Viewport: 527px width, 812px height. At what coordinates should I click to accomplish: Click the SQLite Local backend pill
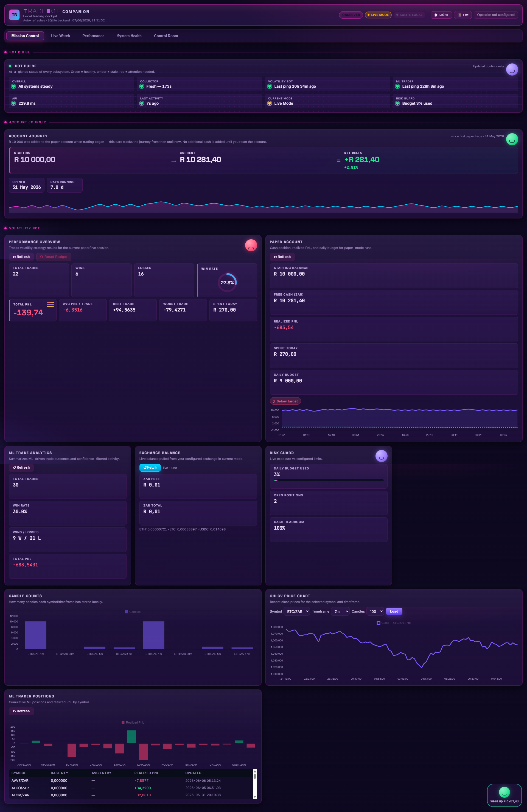409,15
